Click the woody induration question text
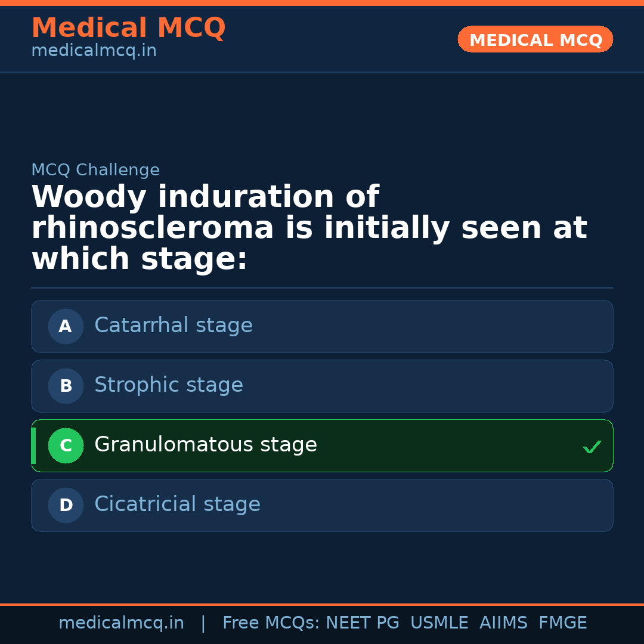Viewport: 644px width, 644px height. (309, 228)
